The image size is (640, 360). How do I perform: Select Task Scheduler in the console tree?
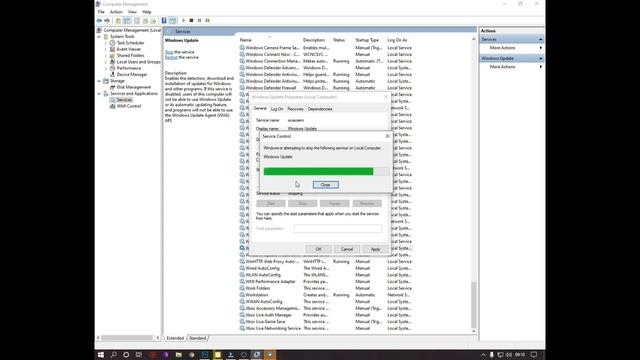pyautogui.click(x=130, y=43)
